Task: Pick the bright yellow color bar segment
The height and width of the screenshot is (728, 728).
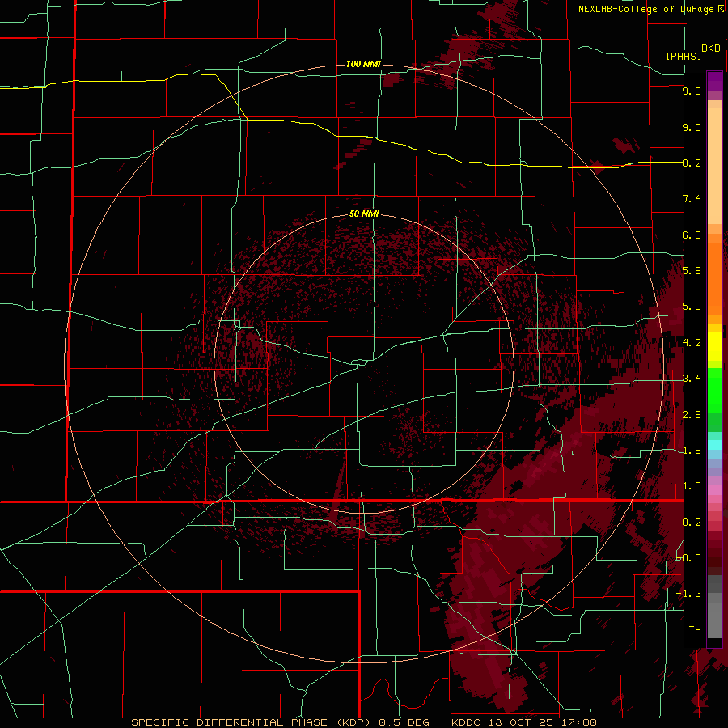Action: tap(714, 346)
